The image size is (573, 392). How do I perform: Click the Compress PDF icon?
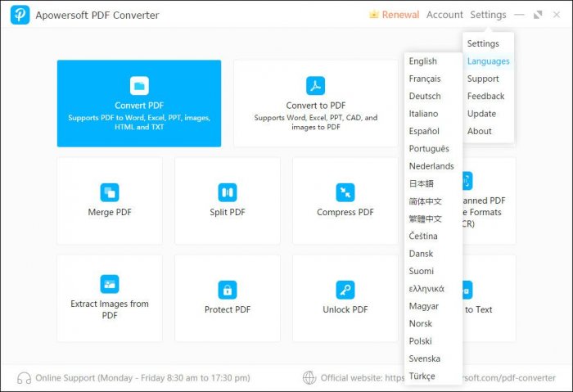[345, 192]
